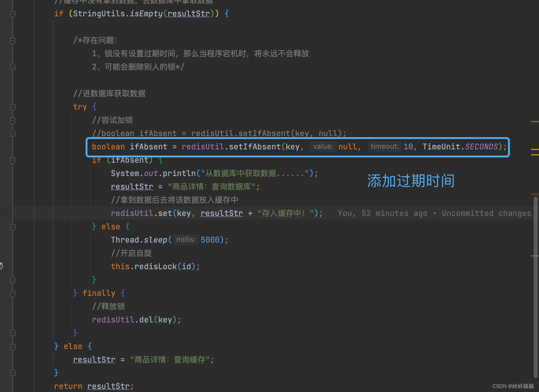Fold the 尝试加锁 comment gutter marker
This screenshot has height=392, width=539.
pos(13,120)
